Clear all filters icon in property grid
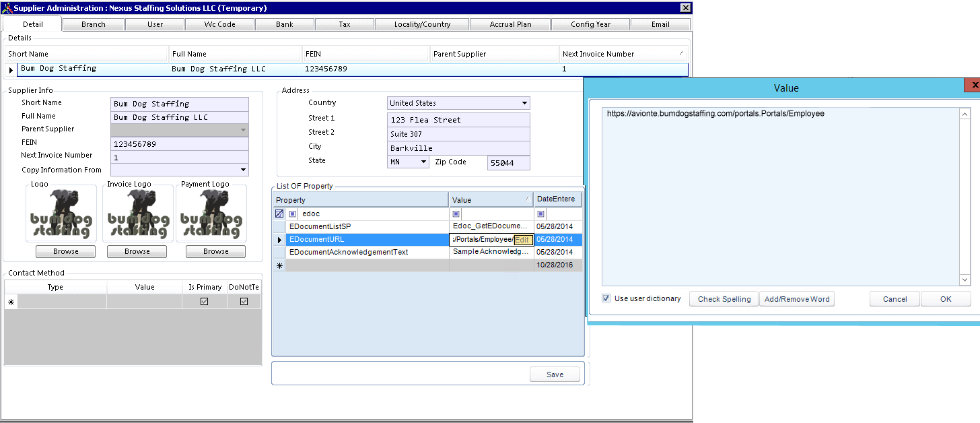 tap(279, 214)
